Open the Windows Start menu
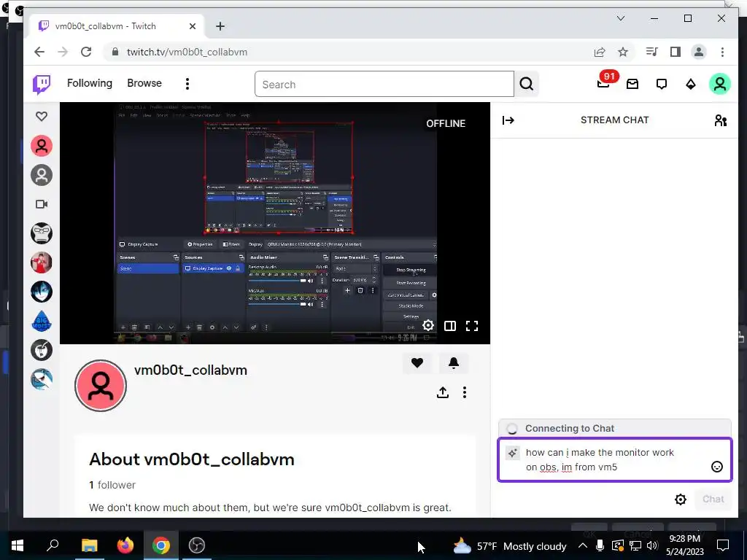The width and height of the screenshot is (747, 560). (18, 545)
